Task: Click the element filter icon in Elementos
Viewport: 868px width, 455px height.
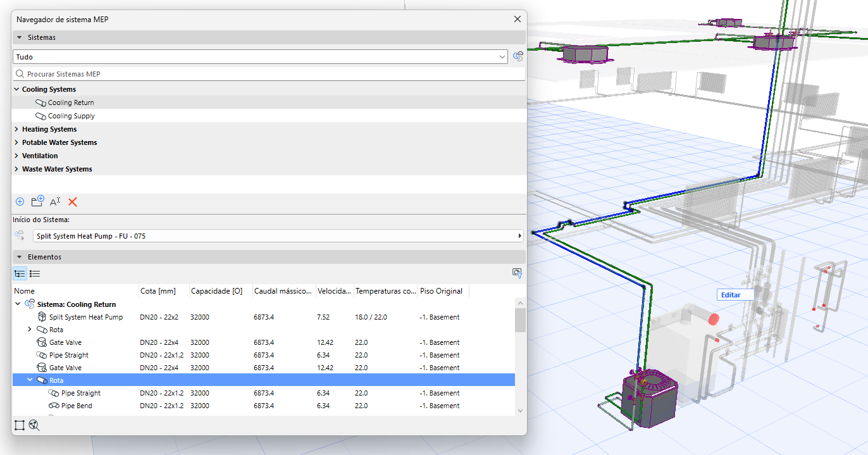Action: tap(517, 273)
